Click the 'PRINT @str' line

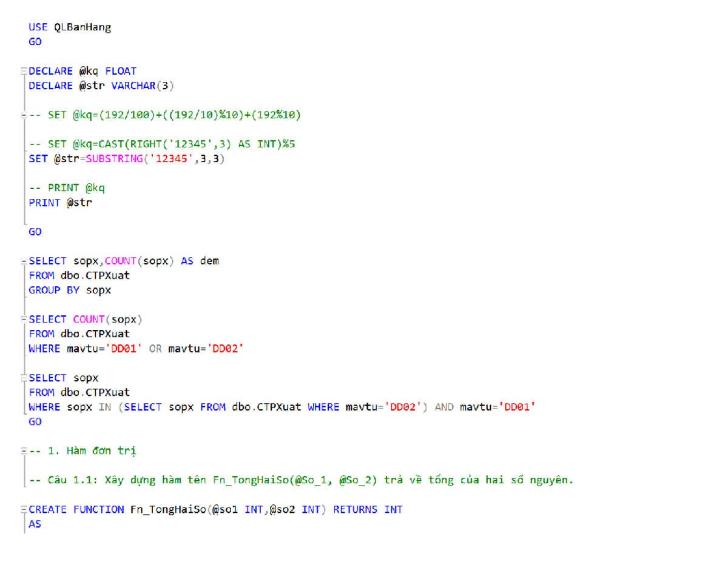coord(60,202)
